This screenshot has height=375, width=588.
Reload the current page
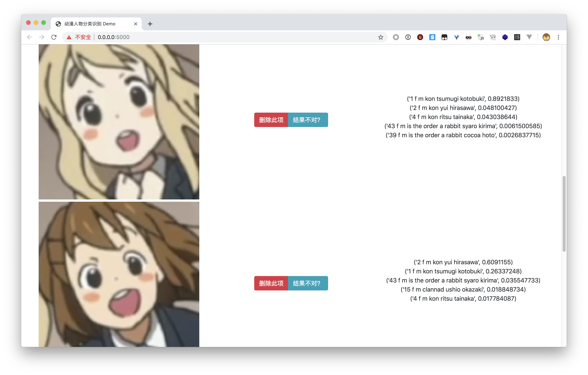point(54,37)
